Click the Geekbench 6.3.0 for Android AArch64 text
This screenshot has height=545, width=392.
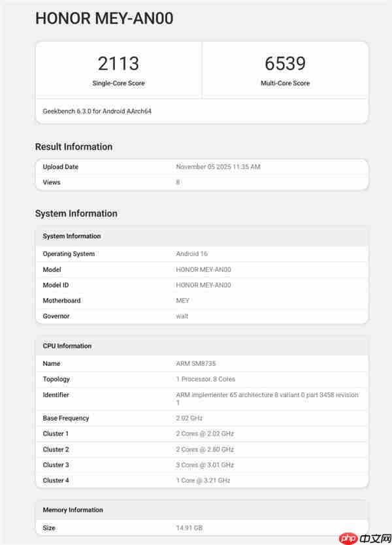[x=97, y=111]
